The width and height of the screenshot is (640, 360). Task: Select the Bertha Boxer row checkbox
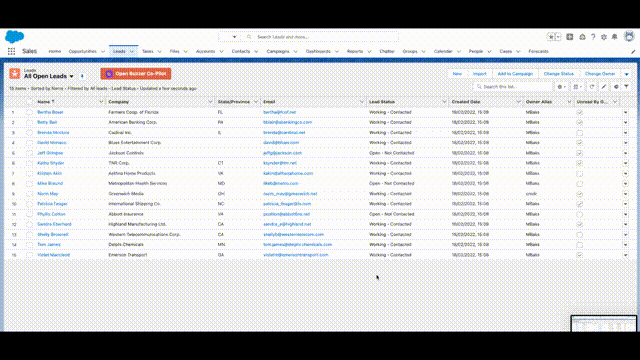click(29, 112)
